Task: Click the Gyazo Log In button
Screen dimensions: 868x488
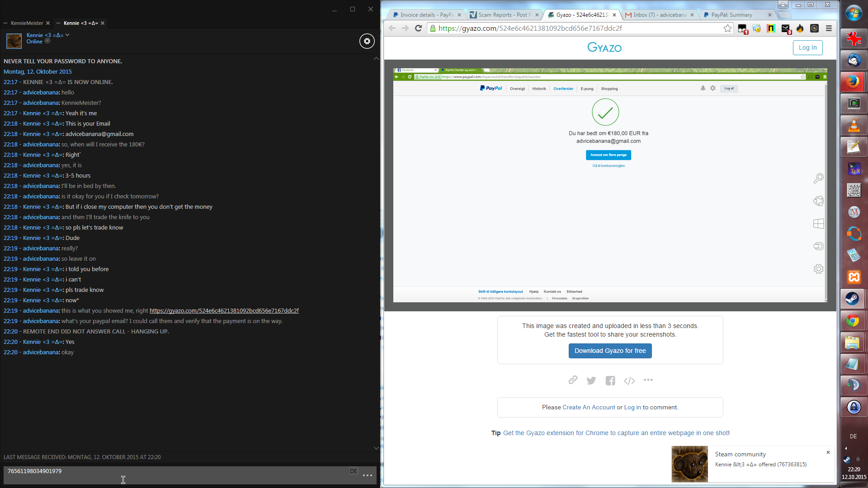Action: [x=807, y=47]
